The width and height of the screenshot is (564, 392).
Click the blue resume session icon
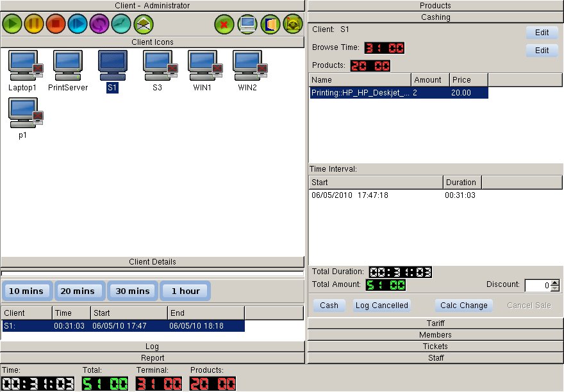tap(78, 24)
